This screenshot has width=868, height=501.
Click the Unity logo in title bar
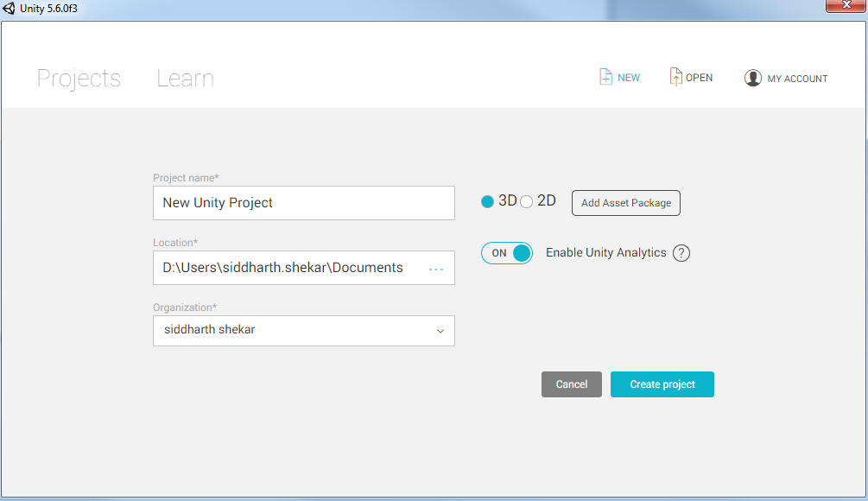tap(9, 9)
